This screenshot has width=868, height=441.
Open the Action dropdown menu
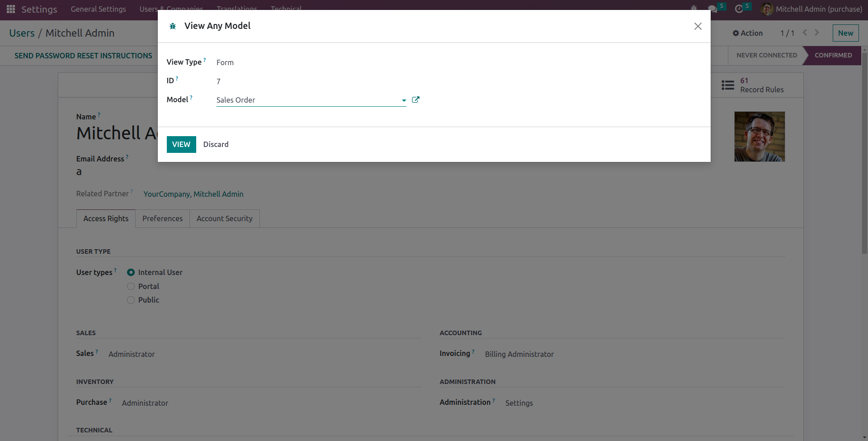coord(748,33)
